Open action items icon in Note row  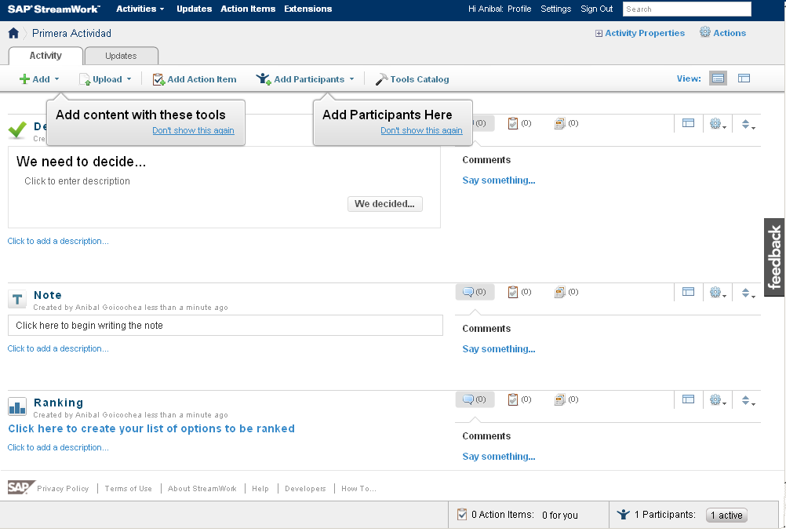514,292
